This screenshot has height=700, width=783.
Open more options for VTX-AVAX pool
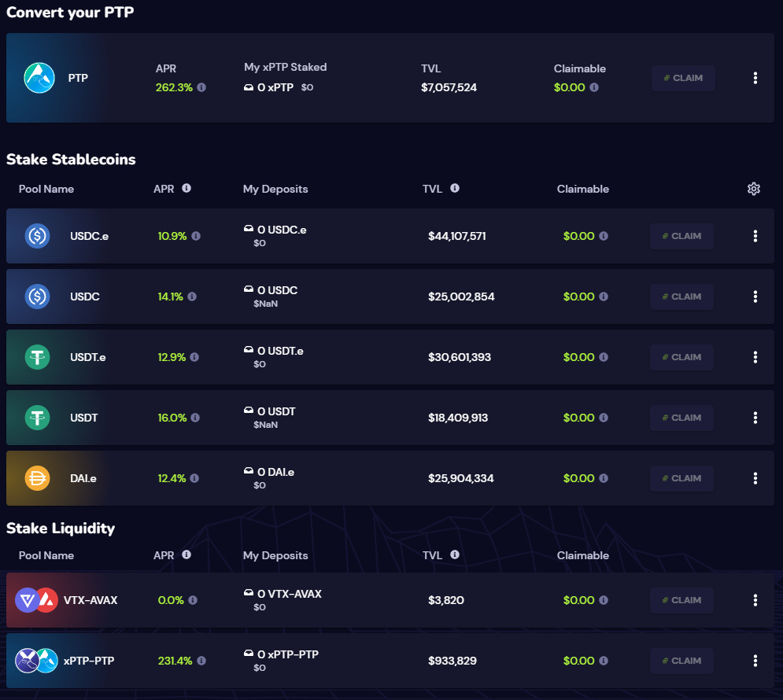coord(755,600)
